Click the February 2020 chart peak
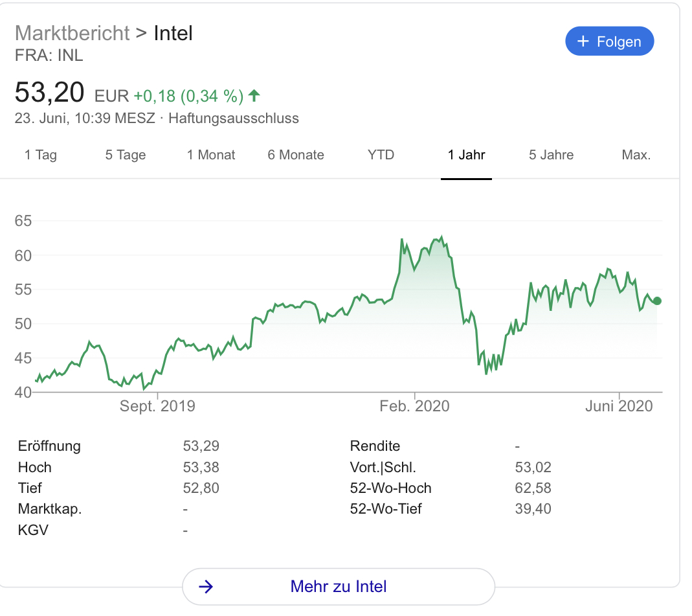692x616 pixels. (441, 238)
